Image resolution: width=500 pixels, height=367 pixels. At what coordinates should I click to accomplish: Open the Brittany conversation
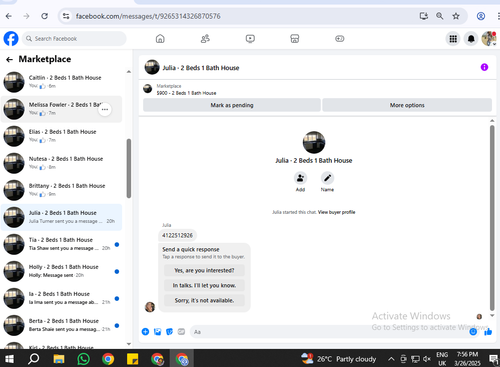point(61,190)
